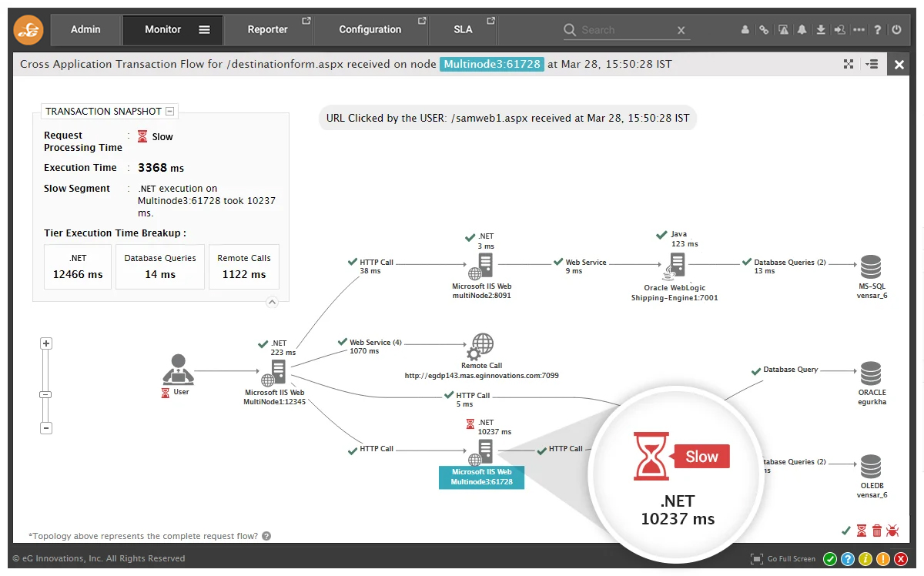Click the Database Queries (2) 13 ms label
Viewport: 924px width, 576px height.
tap(789, 266)
